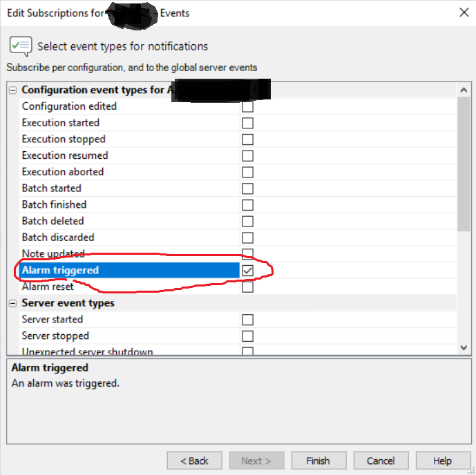Select the Execution resumed row
Viewport: 476px width, 475px height.
(238, 155)
